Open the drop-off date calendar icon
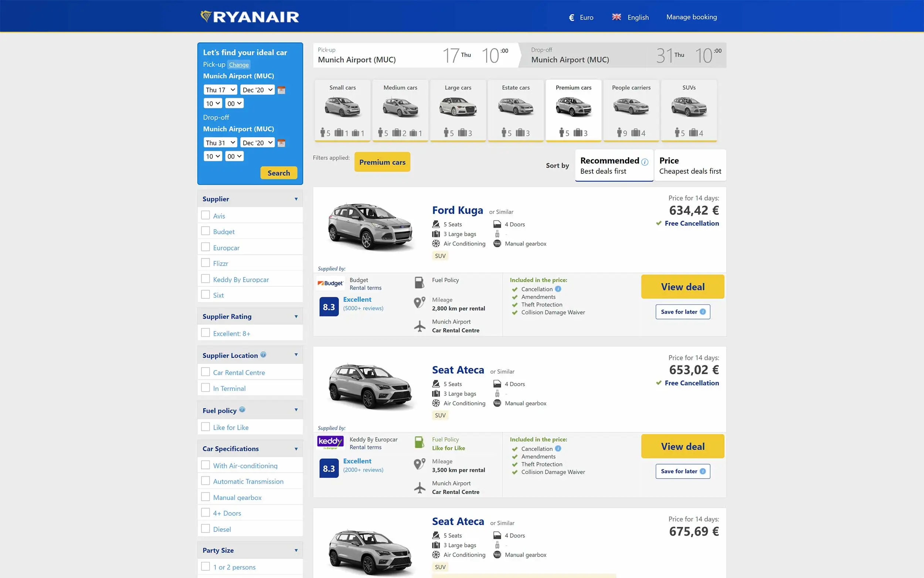This screenshot has width=924, height=578. click(281, 143)
